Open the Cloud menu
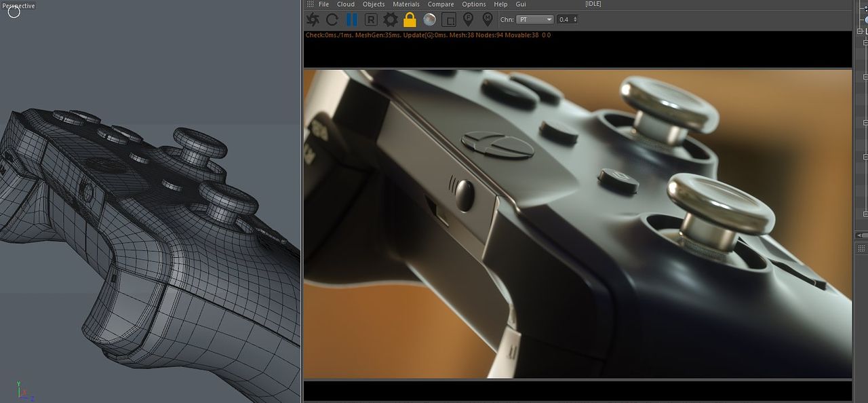868x403 pixels. 346,4
